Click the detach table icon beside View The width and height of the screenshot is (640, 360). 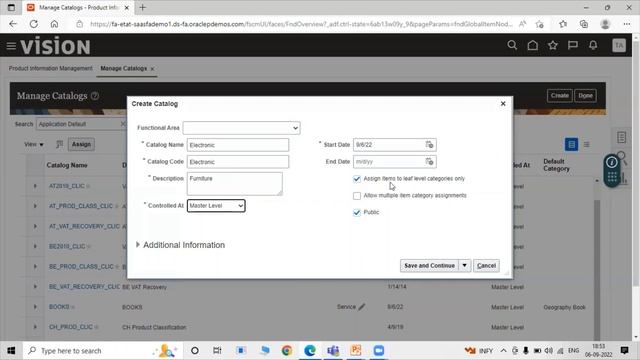pos(59,144)
